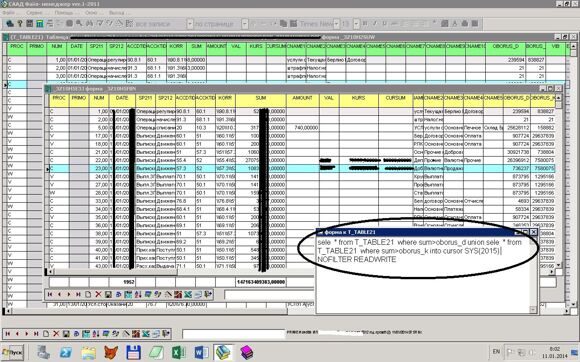Open Excel from the taskbar
The image size is (580, 362).
point(179,352)
